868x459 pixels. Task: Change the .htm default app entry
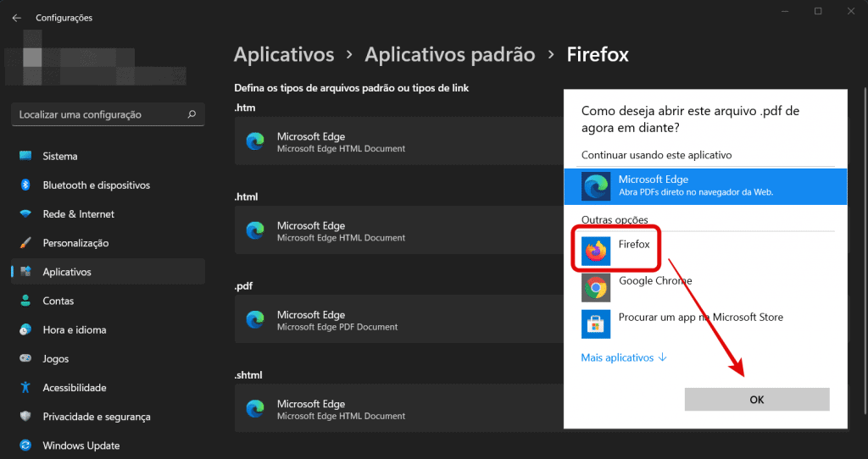(398, 141)
